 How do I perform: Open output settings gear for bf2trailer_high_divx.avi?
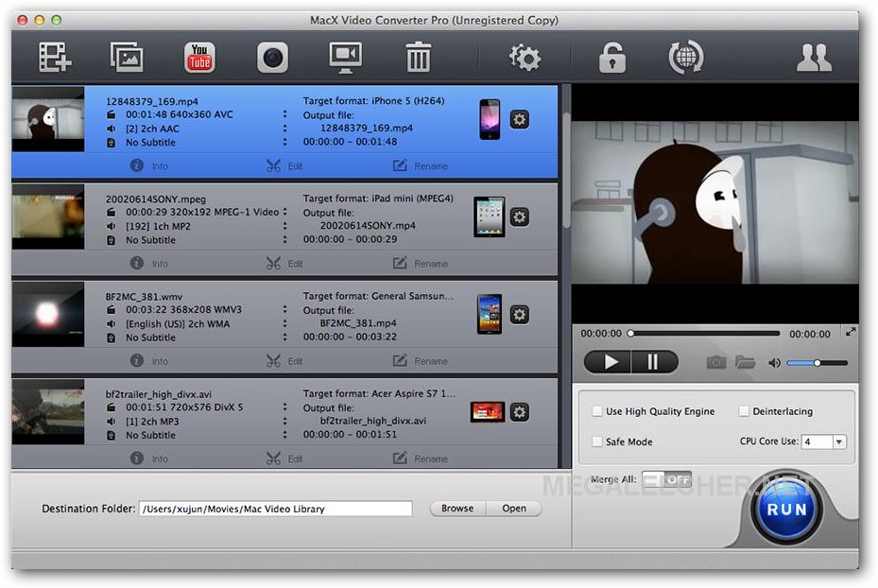pyautogui.click(x=519, y=412)
